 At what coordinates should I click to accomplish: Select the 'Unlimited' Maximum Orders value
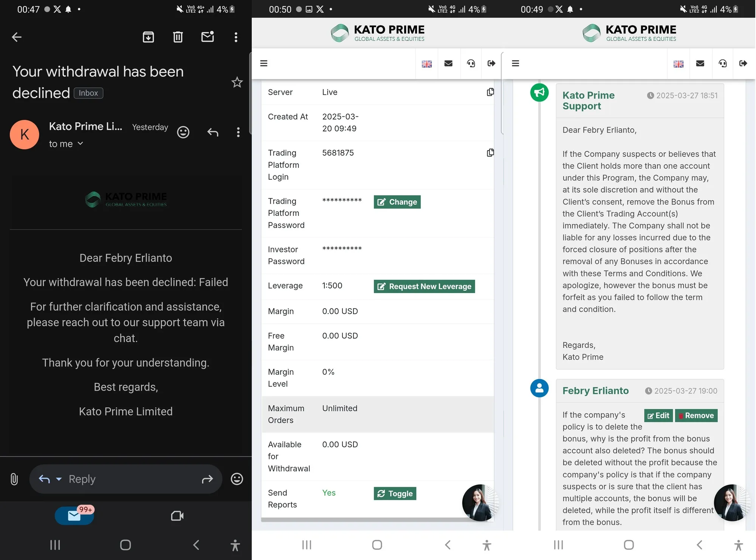340,408
